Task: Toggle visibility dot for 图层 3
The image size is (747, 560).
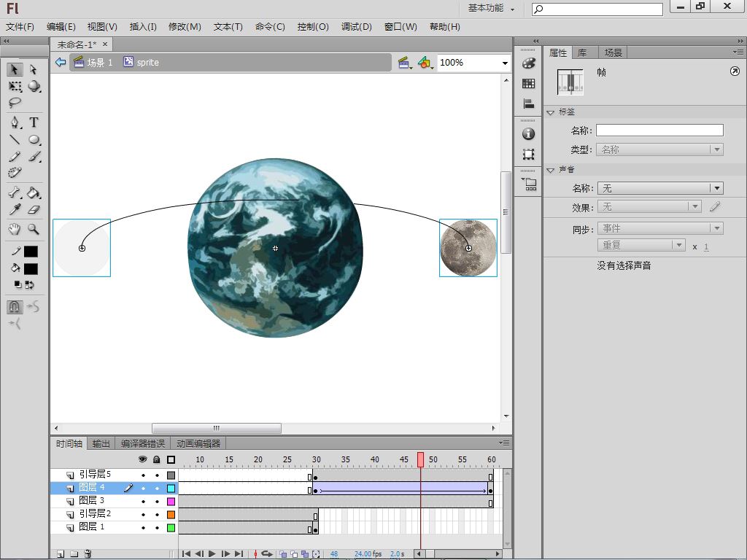Action: click(x=143, y=502)
